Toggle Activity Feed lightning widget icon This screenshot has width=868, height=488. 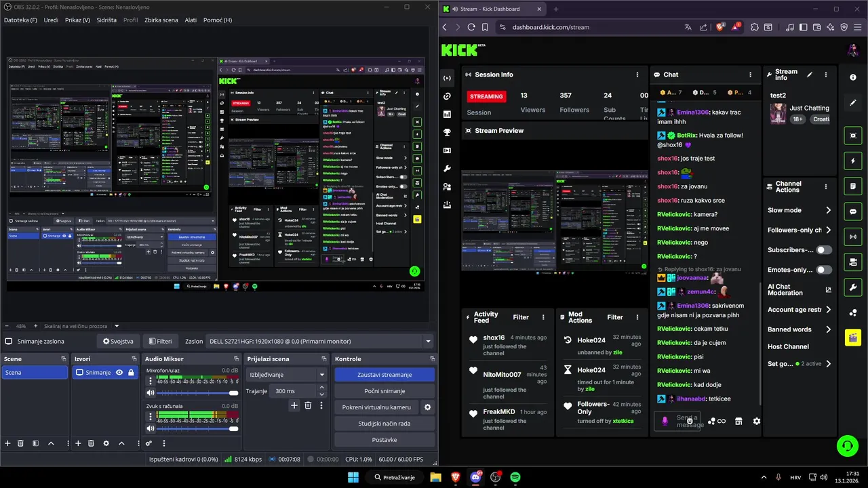pyautogui.click(x=853, y=161)
